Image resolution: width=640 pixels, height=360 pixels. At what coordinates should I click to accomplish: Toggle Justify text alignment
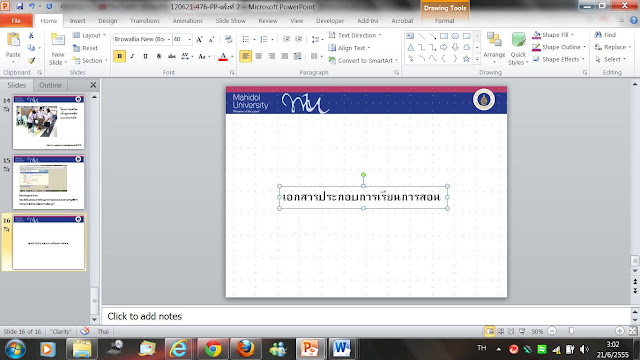284,56
